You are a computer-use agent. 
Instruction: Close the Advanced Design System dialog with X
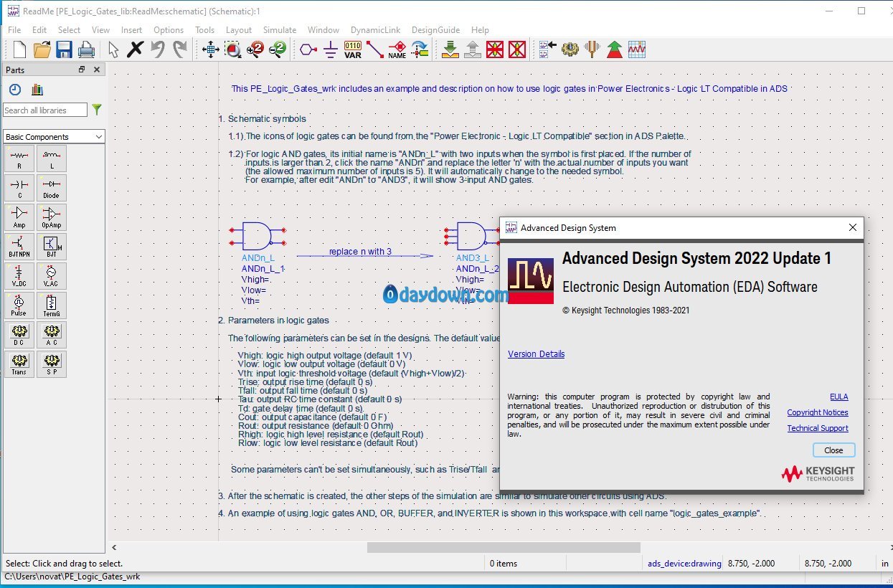852,227
